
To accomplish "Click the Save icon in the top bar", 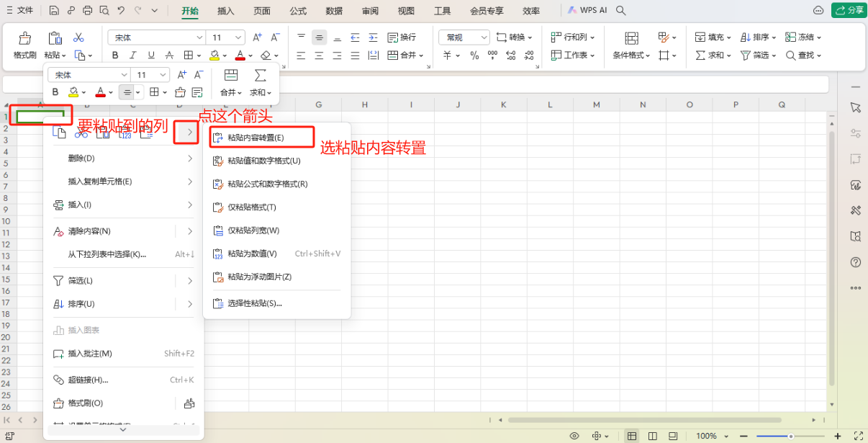I will click(x=55, y=11).
